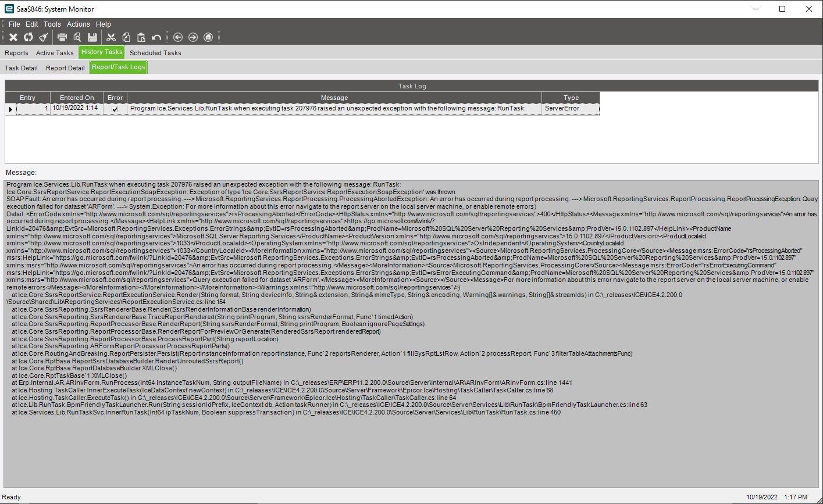This screenshot has width=823, height=504.
Task: Sort by the Entered On column header
Action: point(77,98)
